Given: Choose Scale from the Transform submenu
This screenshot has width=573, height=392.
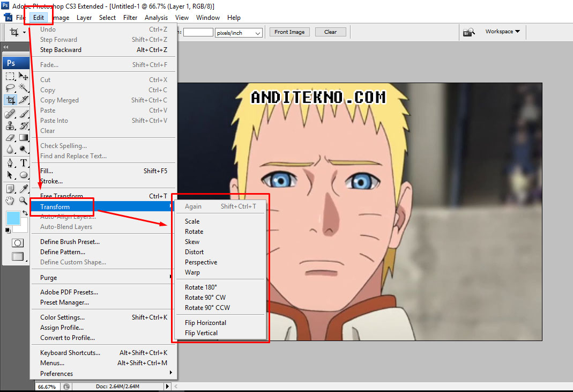Looking at the screenshot, I should [220, 221].
